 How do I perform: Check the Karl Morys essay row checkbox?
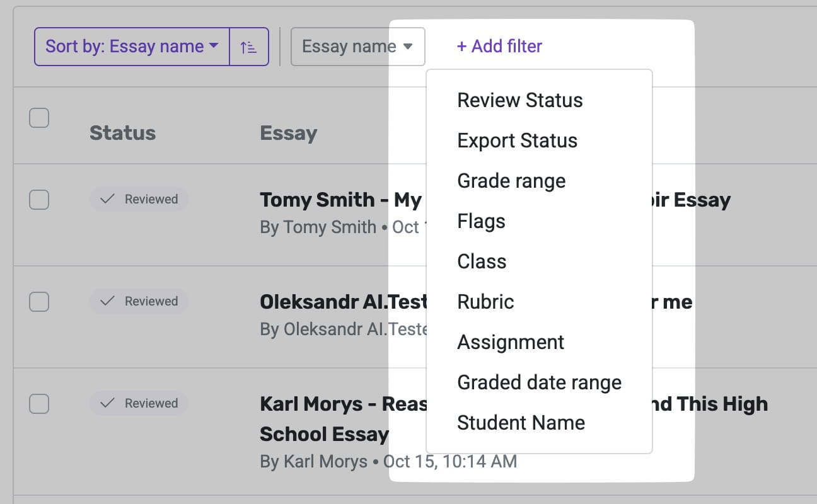coord(39,404)
